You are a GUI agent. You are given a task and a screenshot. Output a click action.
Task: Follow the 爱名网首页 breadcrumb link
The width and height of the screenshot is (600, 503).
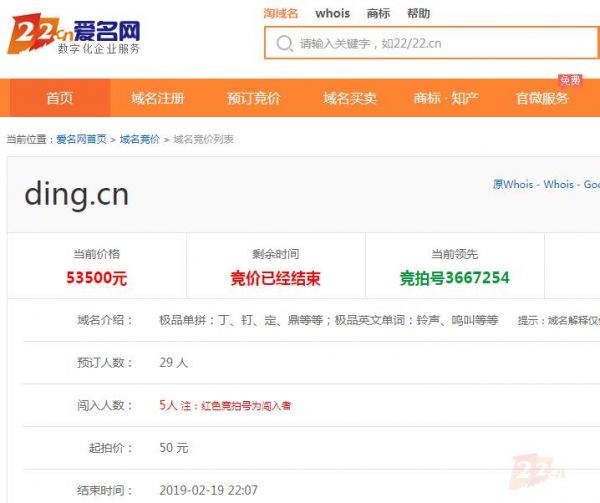[x=81, y=140]
